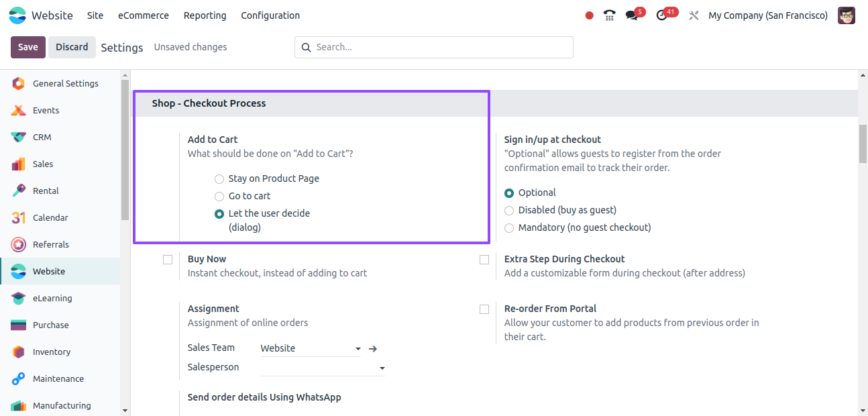The height and width of the screenshot is (416, 868).
Task: Click the main page scrollbar thumb
Action: pos(863,144)
